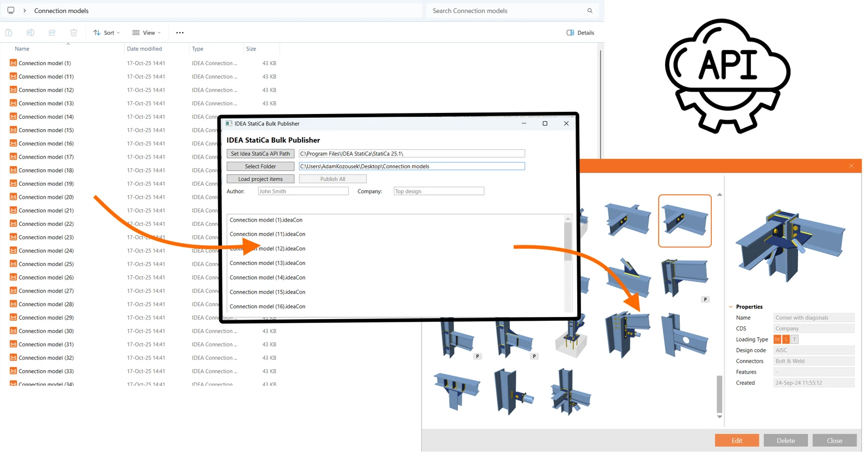The width and height of the screenshot is (868, 456).
Task: Toggle loading type T
Action: click(795, 339)
